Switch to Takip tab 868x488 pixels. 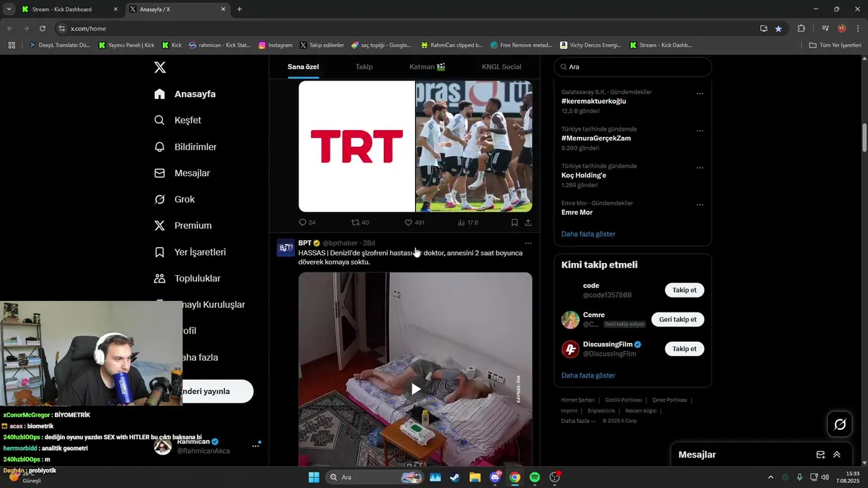pos(364,67)
